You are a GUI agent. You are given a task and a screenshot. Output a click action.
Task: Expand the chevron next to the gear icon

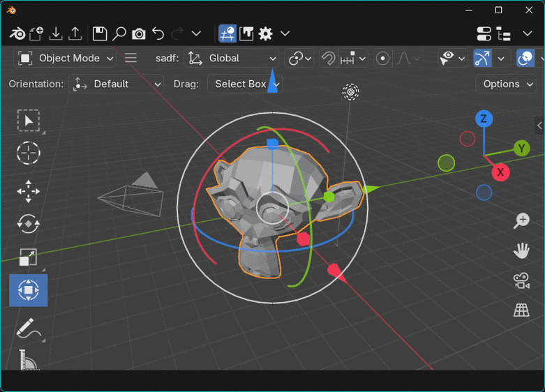coord(285,33)
